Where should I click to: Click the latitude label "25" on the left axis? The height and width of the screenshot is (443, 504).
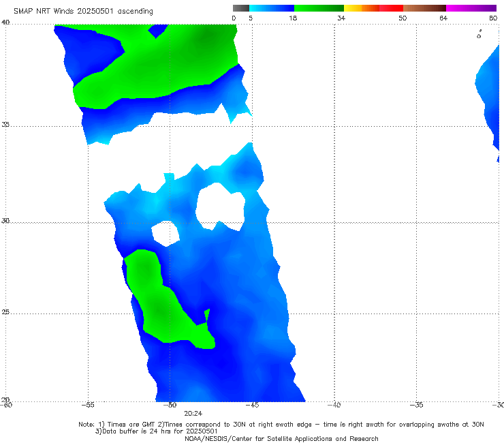[5, 312]
